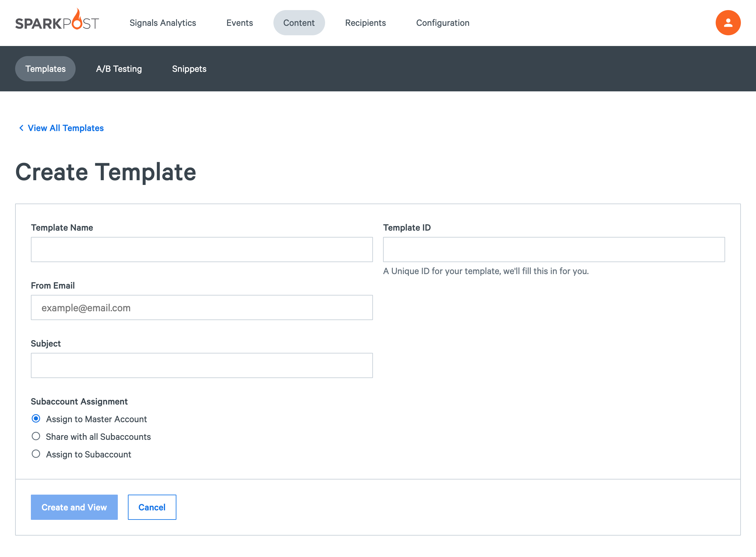Click Cancel button
This screenshot has width=756, height=557.
pyautogui.click(x=152, y=507)
